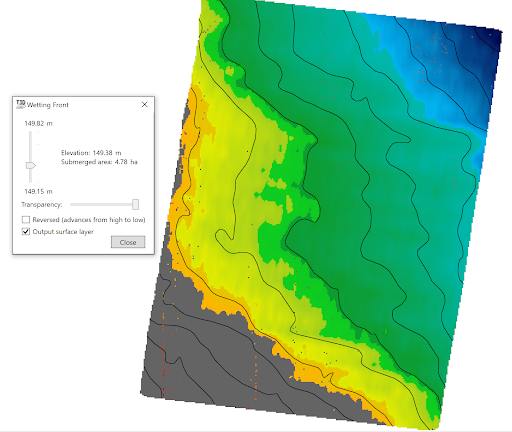Uncheck the Output surface layer checkbox
This screenshot has width=512, height=432.
pos(26,231)
